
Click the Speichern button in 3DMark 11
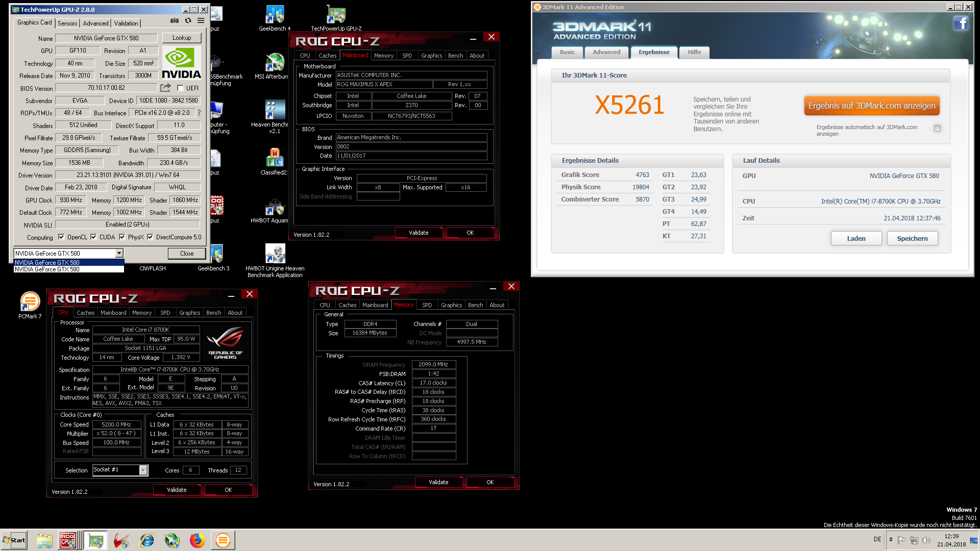912,238
